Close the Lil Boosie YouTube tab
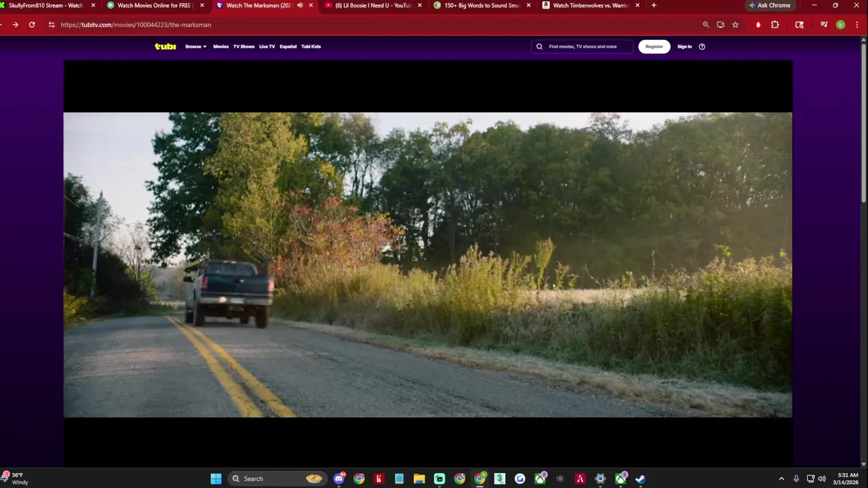 click(x=420, y=5)
